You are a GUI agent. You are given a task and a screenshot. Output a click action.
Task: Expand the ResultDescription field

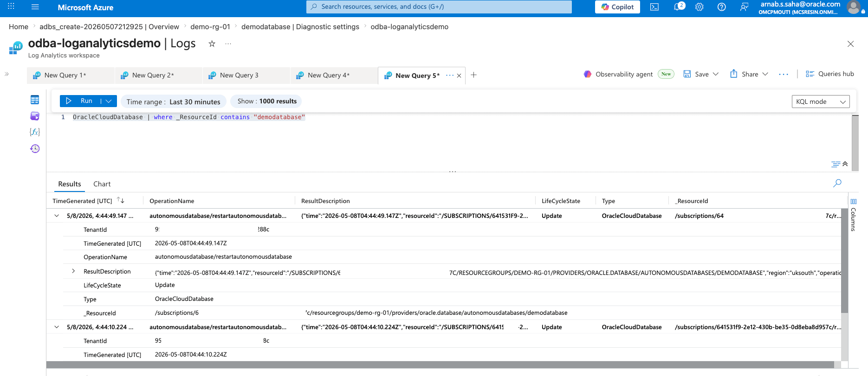[73, 271]
